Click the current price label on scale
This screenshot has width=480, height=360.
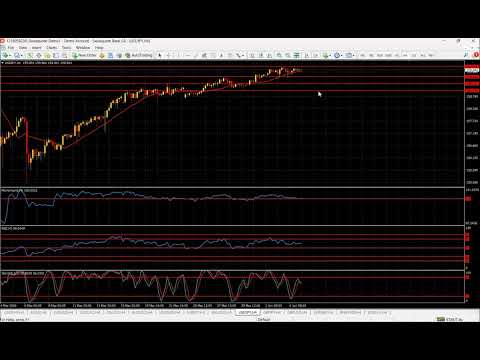click(x=472, y=71)
